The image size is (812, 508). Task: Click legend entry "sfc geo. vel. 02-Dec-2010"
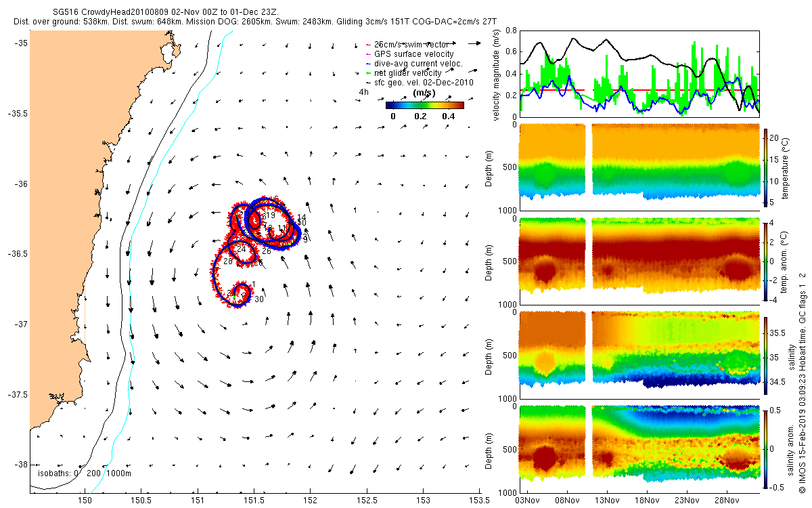424,83
